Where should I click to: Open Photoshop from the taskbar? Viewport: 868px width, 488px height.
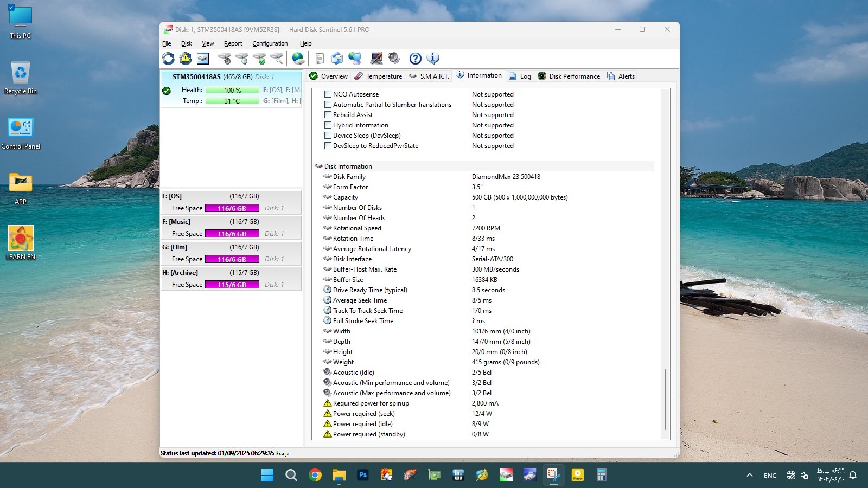(363, 475)
